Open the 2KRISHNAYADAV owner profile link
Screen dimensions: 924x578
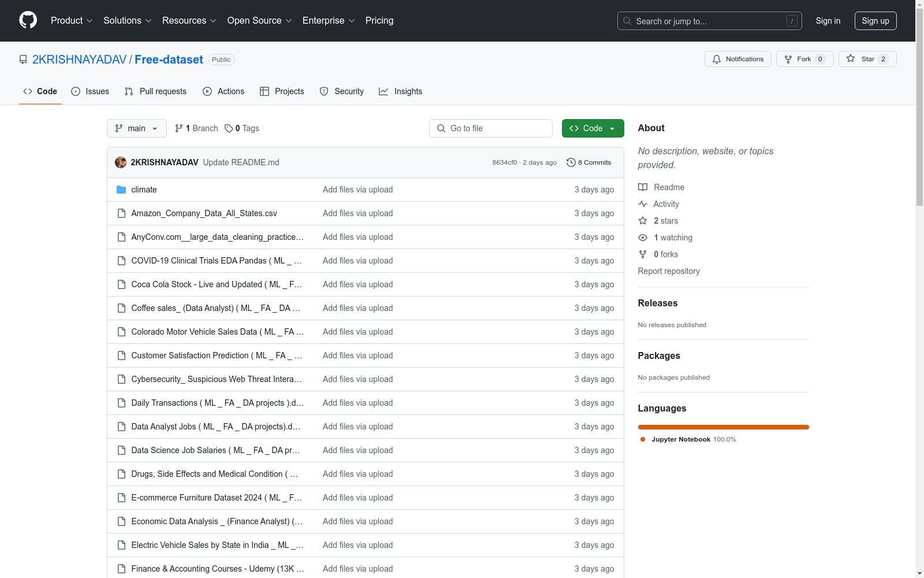[79, 60]
